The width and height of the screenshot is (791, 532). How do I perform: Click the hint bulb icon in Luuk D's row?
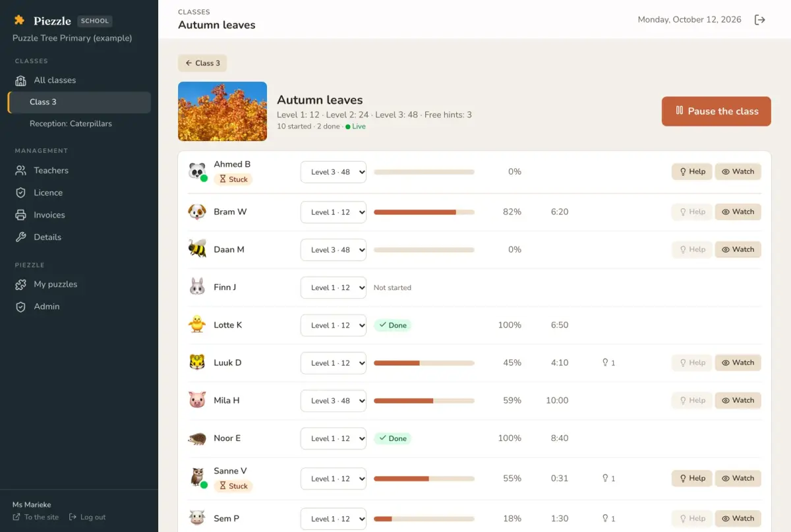coord(605,363)
